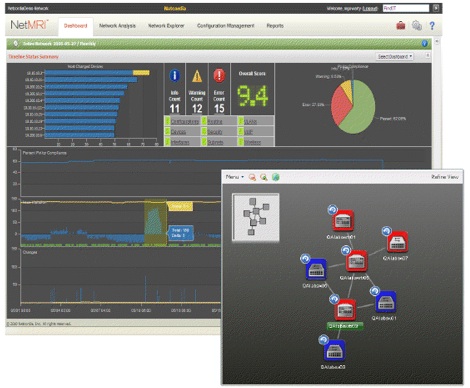Toggle the green Subnets status check
Screen dimensions: 470x388
point(204,142)
